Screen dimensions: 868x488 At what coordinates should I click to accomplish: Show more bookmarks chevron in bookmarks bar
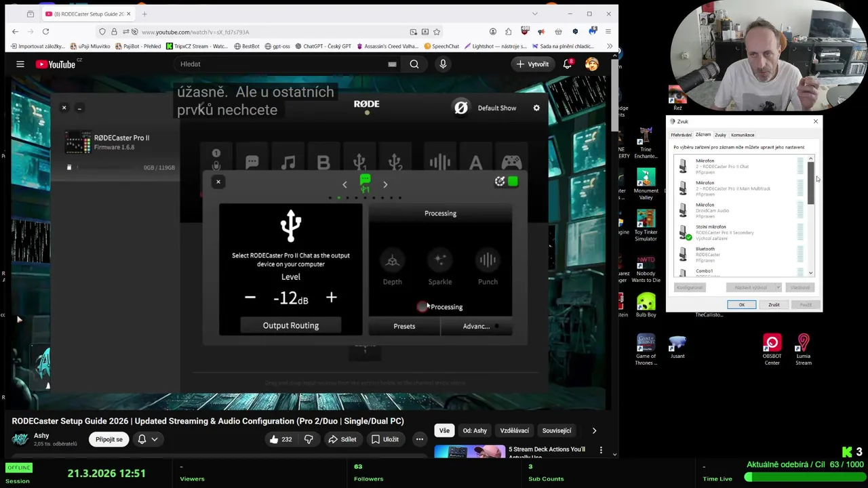pyautogui.click(x=609, y=46)
